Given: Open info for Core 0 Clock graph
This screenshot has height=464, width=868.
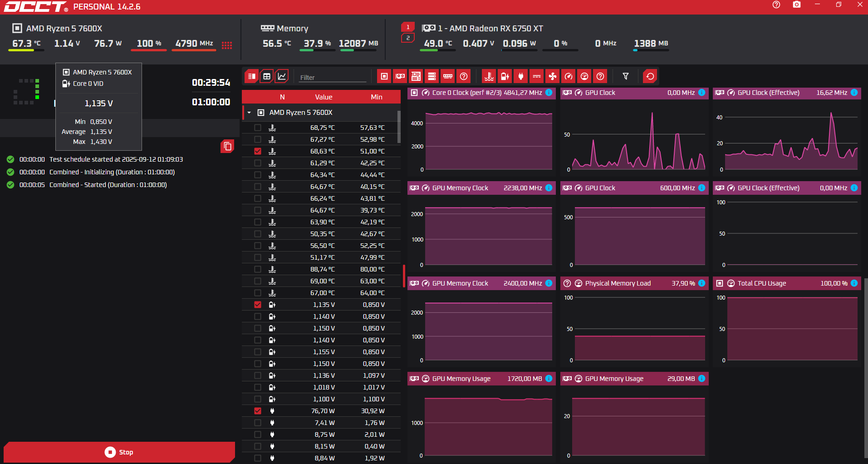Looking at the screenshot, I should [x=549, y=93].
